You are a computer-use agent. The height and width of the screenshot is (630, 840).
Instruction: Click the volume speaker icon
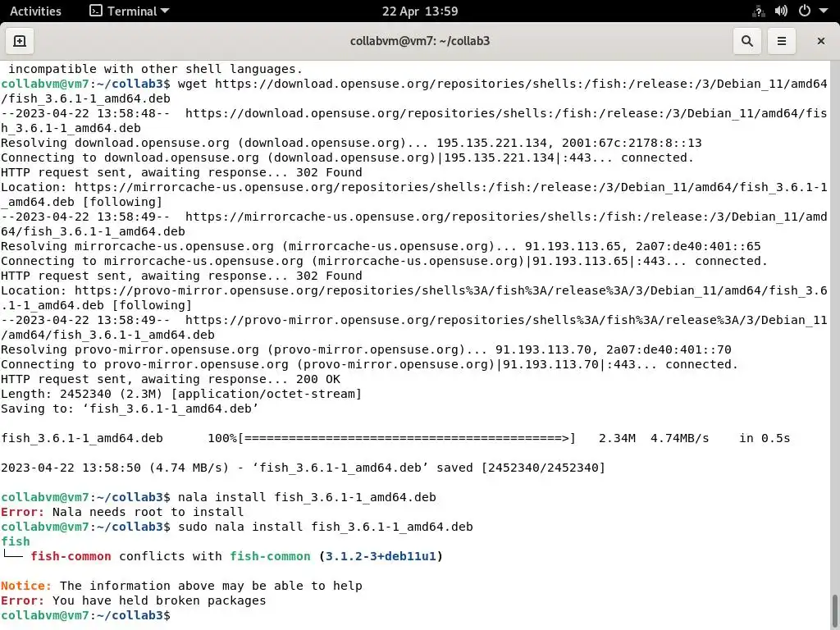click(x=781, y=11)
